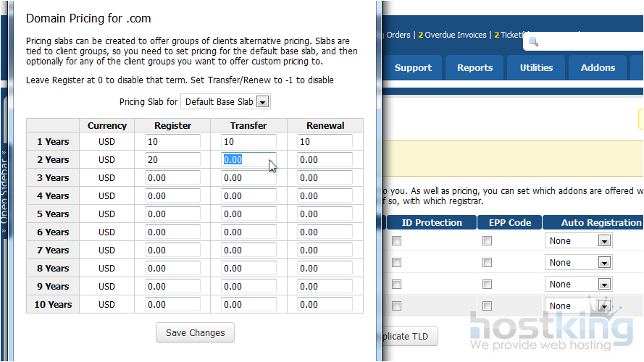Open the Support menu tab
The image size is (644, 362).
click(x=413, y=68)
